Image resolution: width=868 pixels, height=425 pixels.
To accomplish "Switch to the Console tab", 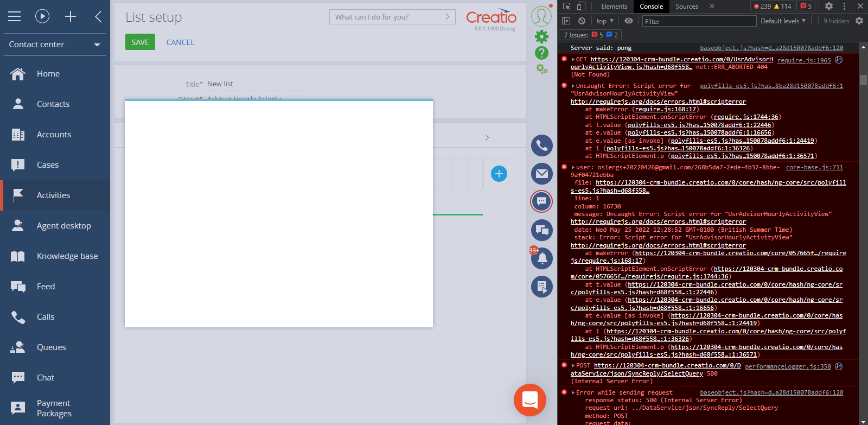I will pos(651,7).
